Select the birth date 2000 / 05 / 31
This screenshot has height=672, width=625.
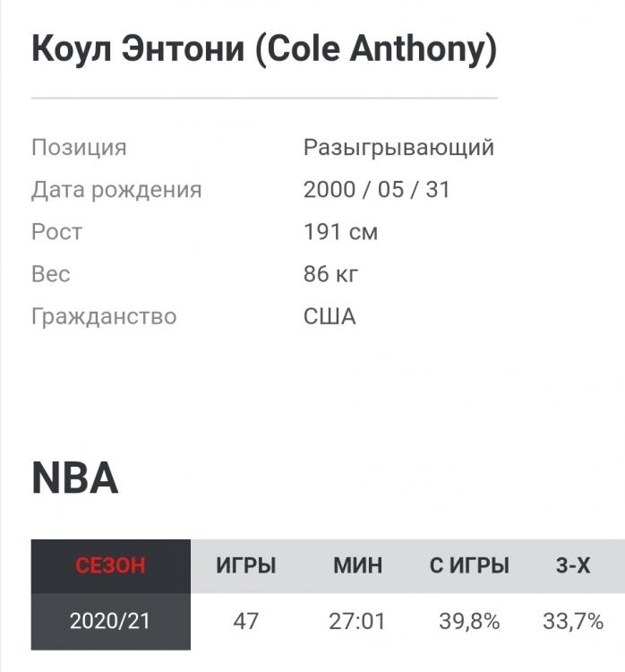[x=376, y=190]
